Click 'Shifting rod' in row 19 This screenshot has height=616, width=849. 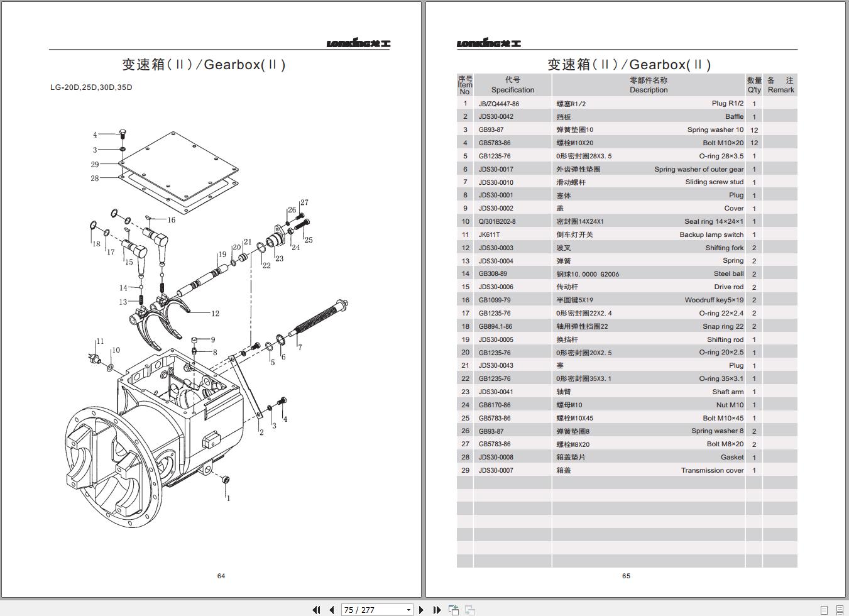pyautogui.click(x=725, y=339)
